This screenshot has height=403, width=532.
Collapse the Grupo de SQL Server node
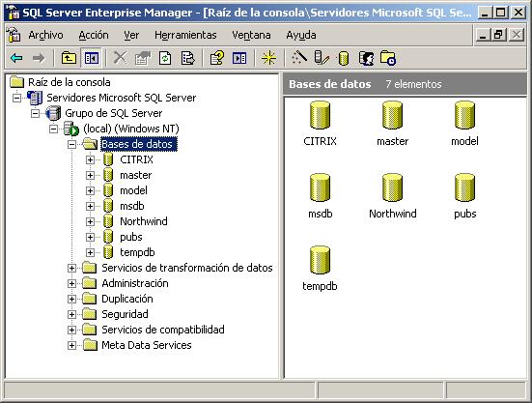pos(35,113)
